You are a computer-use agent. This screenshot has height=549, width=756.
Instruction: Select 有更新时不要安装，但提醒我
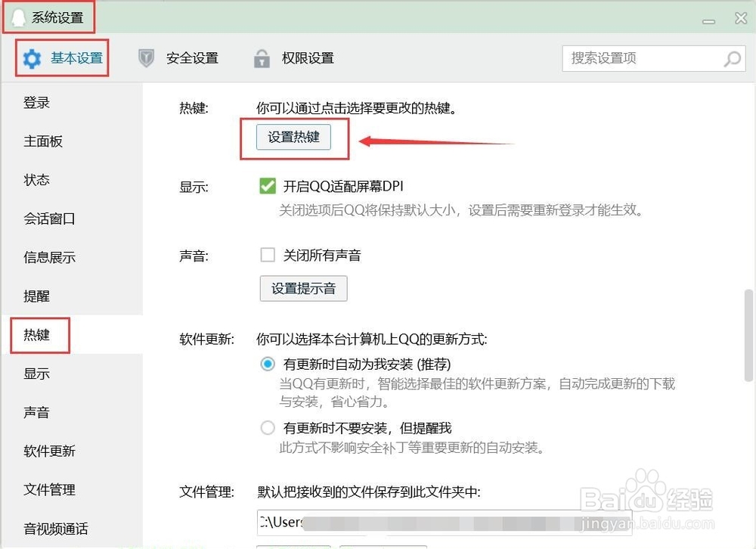point(268,427)
